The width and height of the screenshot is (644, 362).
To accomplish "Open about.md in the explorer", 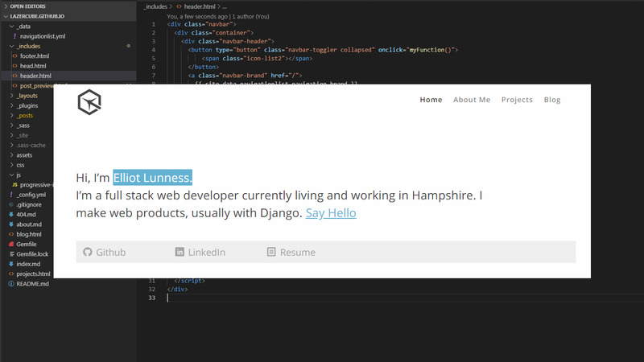I will pyautogui.click(x=29, y=224).
